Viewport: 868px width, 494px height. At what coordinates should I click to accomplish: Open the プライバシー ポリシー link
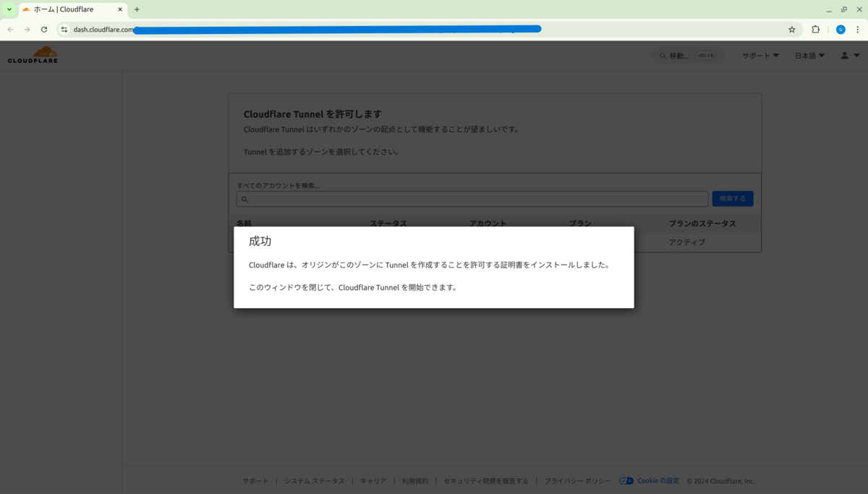[577, 481]
